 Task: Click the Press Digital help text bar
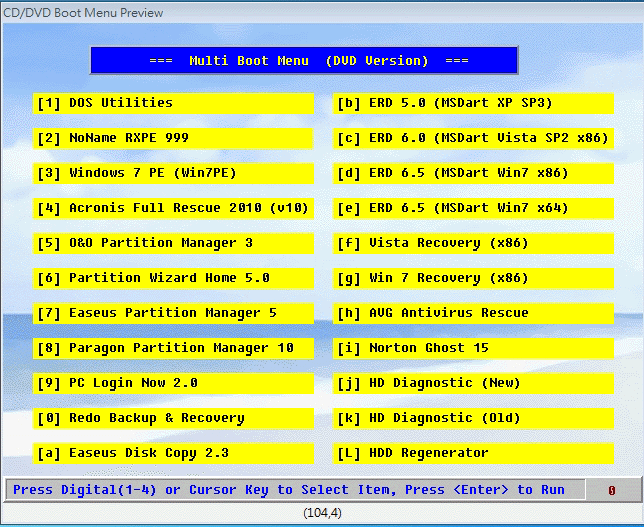point(295,490)
